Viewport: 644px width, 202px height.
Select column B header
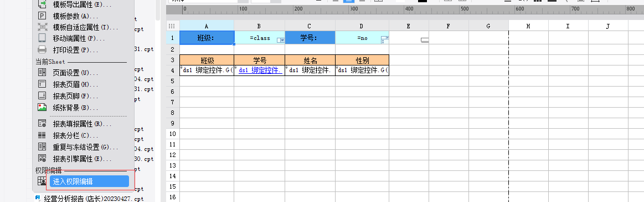260,26
